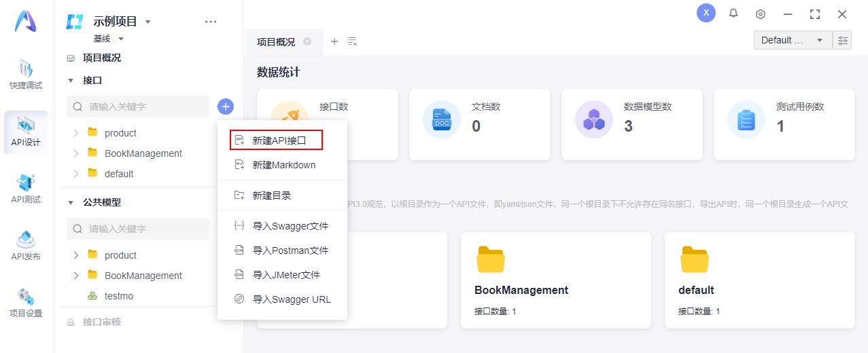Choose 导入Postman文件 from the menu
The image size is (868, 353).
click(x=282, y=250)
